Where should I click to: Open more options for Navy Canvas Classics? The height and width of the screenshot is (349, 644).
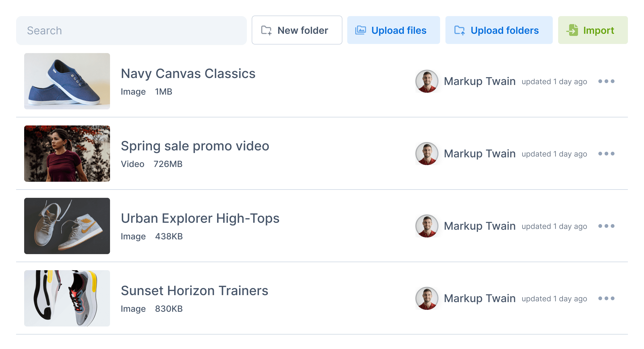click(606, 81)
